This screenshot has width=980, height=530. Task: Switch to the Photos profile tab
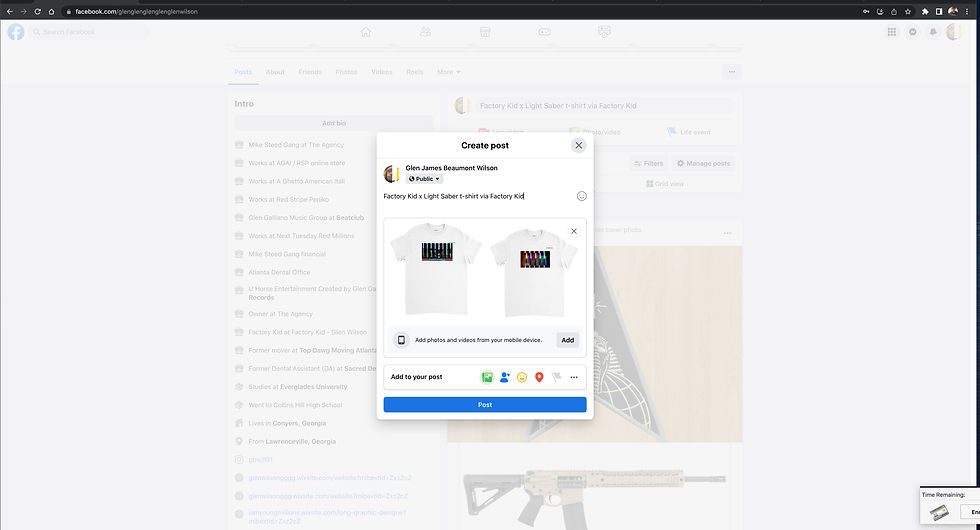click(x=346, y=72)
